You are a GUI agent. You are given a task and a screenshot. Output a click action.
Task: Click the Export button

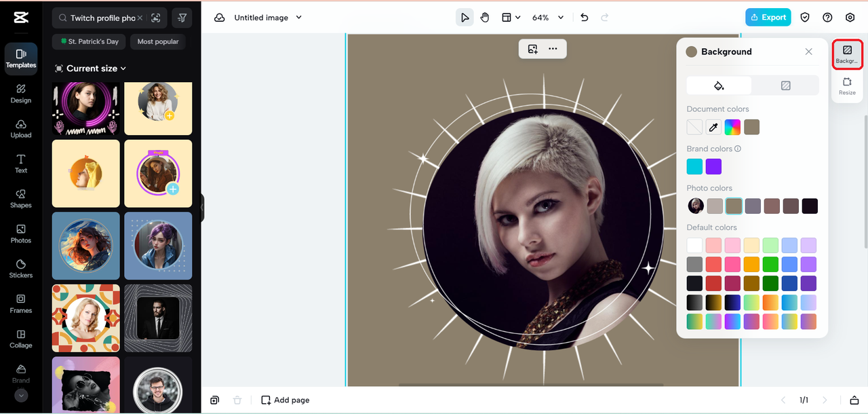[x=768, y=18]
